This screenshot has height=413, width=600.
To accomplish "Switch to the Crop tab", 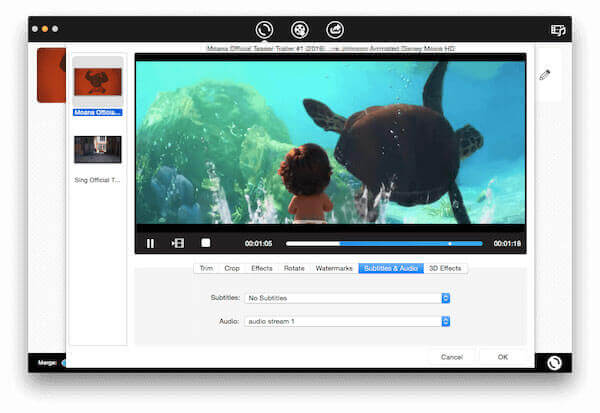I will click(x=232, y=268).
